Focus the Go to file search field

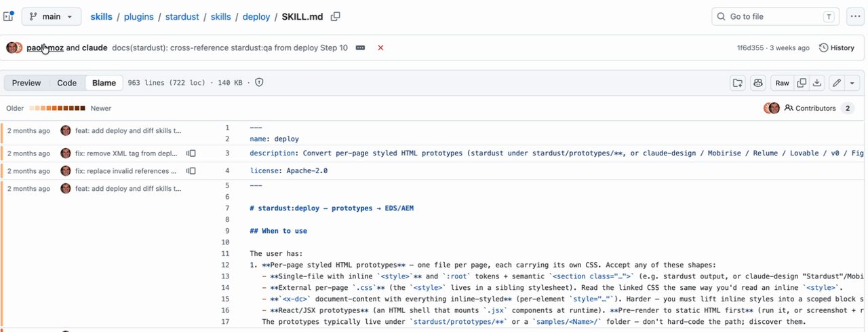click(776, 16)
